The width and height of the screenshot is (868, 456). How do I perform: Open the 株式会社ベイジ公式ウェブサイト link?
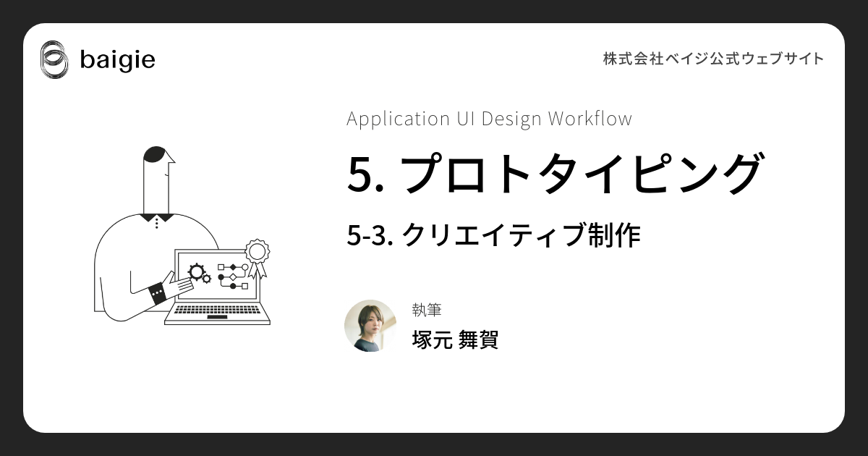713,59
